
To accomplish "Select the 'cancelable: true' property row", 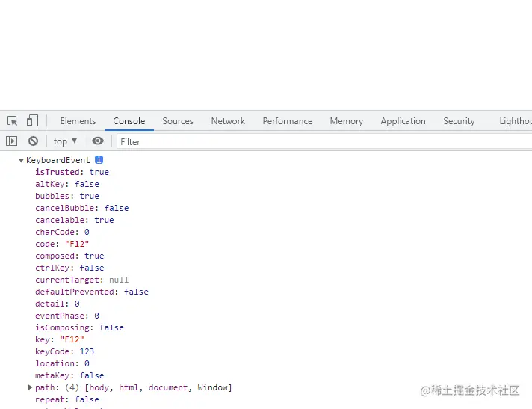I will tap(74, 220).
